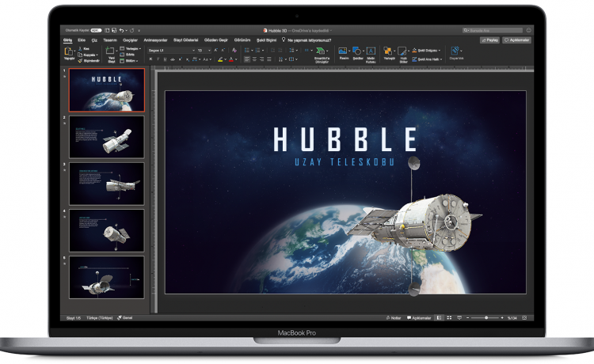The width and height of the screenshot is (594, 364).
Task: Align text left
Action: click(247, 59)
